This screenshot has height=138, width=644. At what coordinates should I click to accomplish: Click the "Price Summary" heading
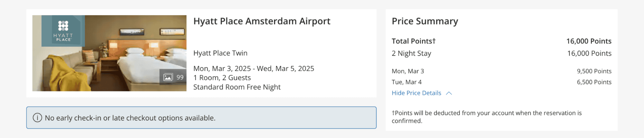(425, 21)
